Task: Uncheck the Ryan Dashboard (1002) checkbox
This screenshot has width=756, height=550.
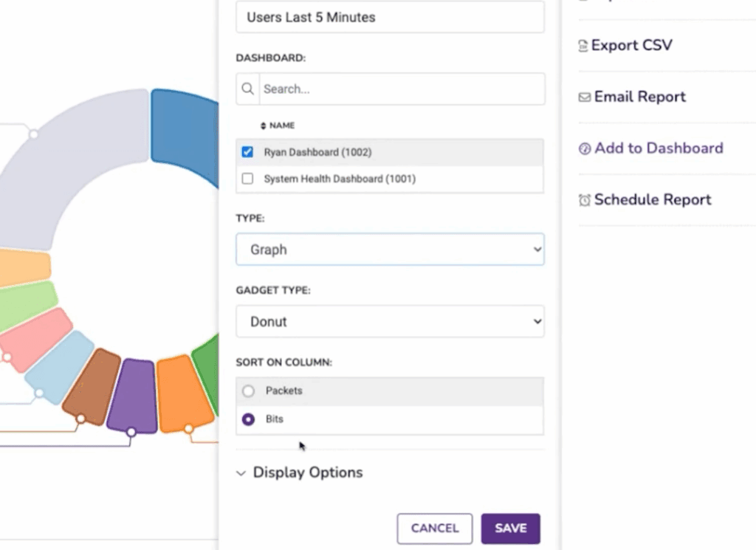Action: click(247, 152)
